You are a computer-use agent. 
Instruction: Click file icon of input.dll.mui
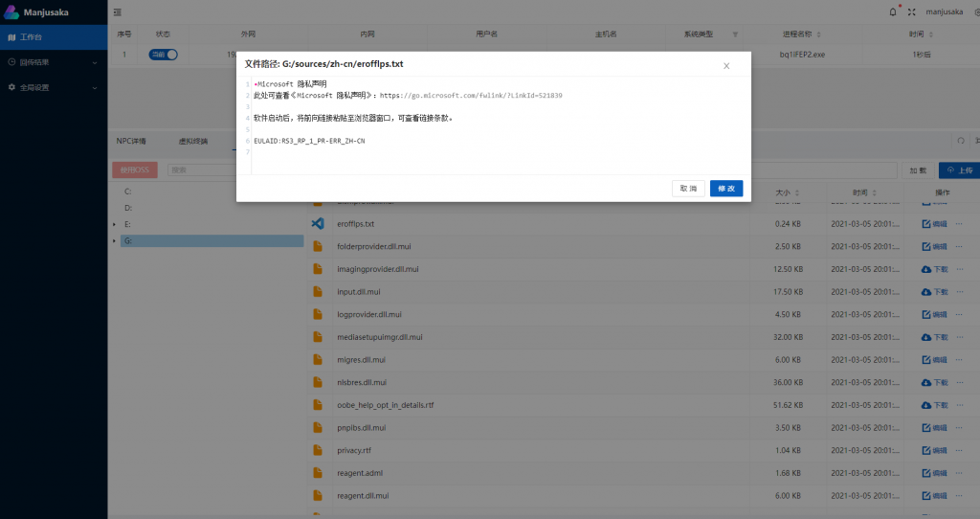coord(318,291)
